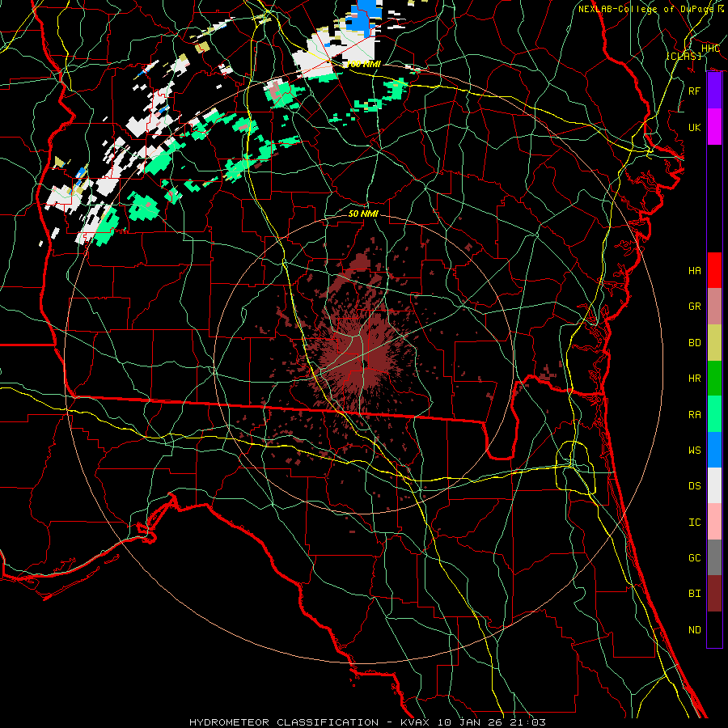
Task: Click the BI legend label
Action: coord(695,594)
